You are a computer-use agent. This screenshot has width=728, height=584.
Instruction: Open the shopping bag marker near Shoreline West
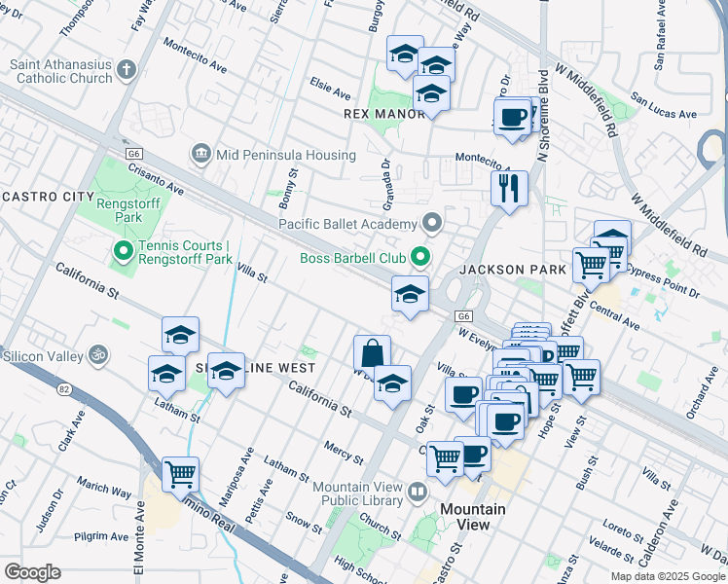coord(372,353)
